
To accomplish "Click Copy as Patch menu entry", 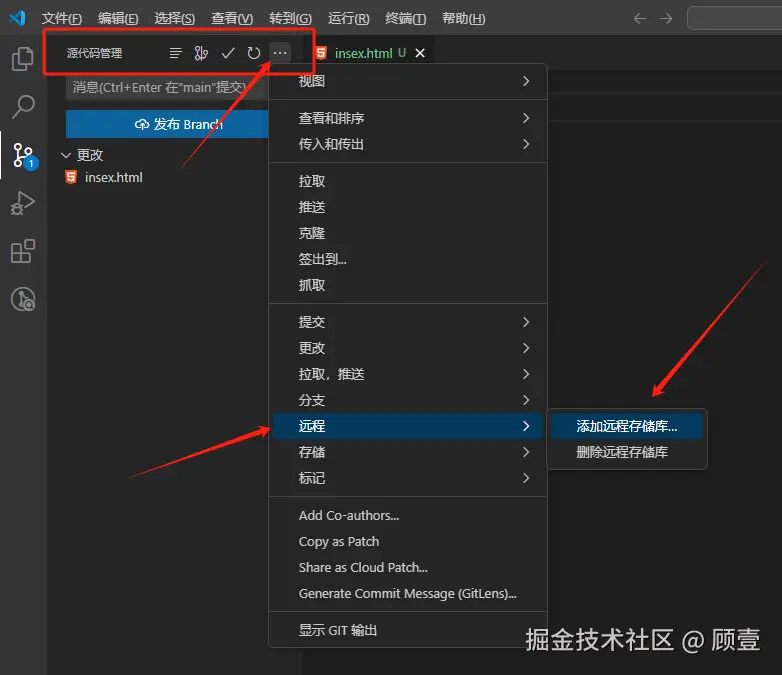I will [x=408, y=541].
